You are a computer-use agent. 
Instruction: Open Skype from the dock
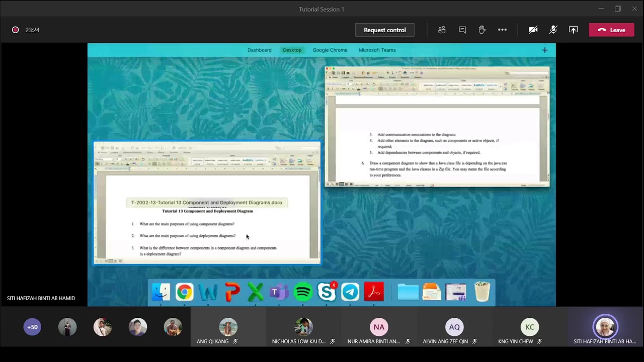(327, 292)
